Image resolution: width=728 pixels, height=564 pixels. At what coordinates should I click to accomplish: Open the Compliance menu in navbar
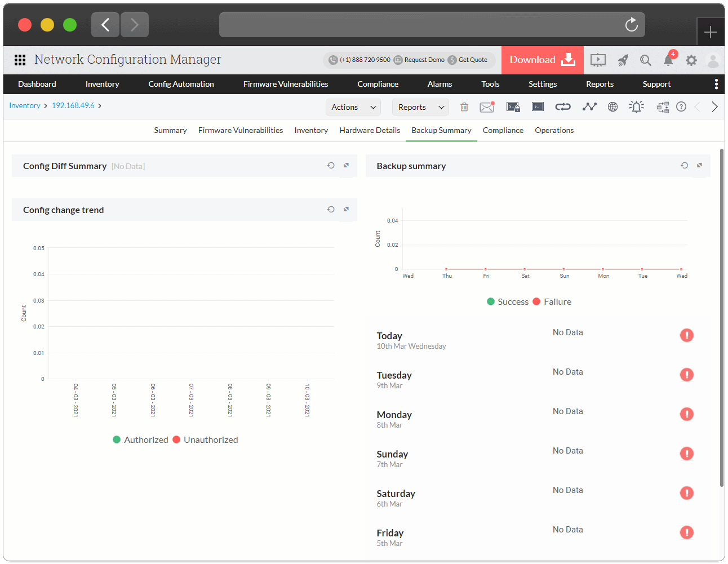[378, 84]
